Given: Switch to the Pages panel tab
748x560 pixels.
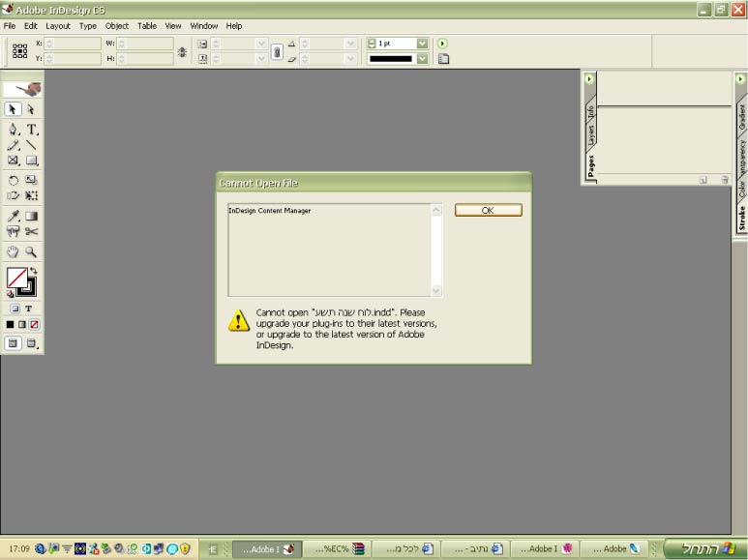Looking at the screenshot, I should pos(591,166).
